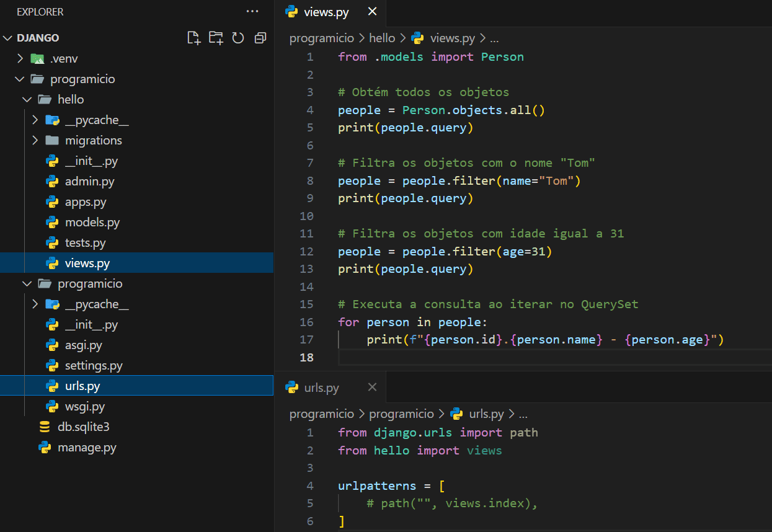
Task: Switch to the views.py editor tab
Action: 326,12
